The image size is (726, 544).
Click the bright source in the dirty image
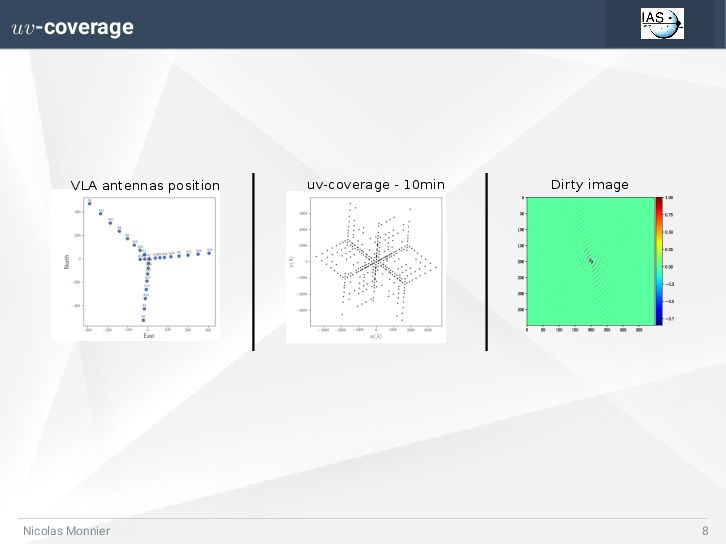(x=590, y=261)
